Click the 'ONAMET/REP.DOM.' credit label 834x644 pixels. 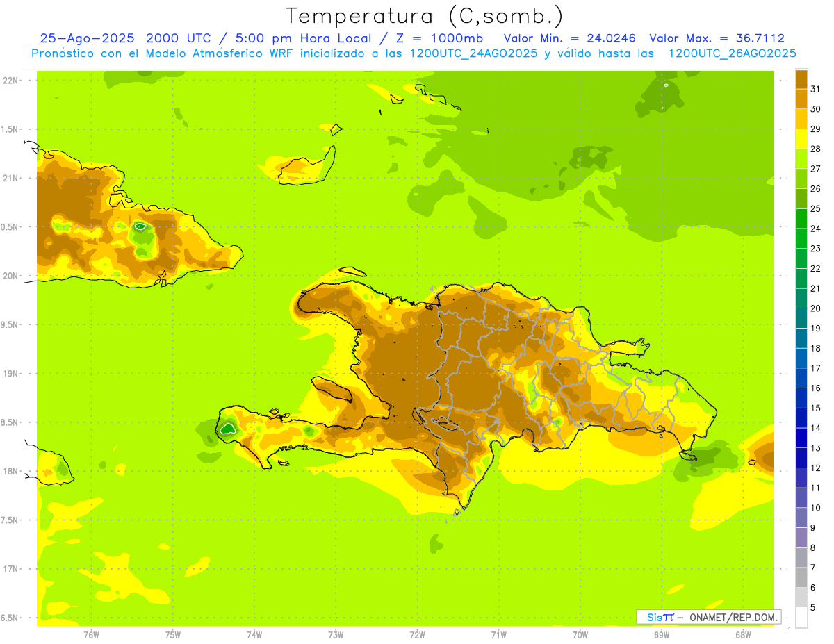click(x=732, y=617)
